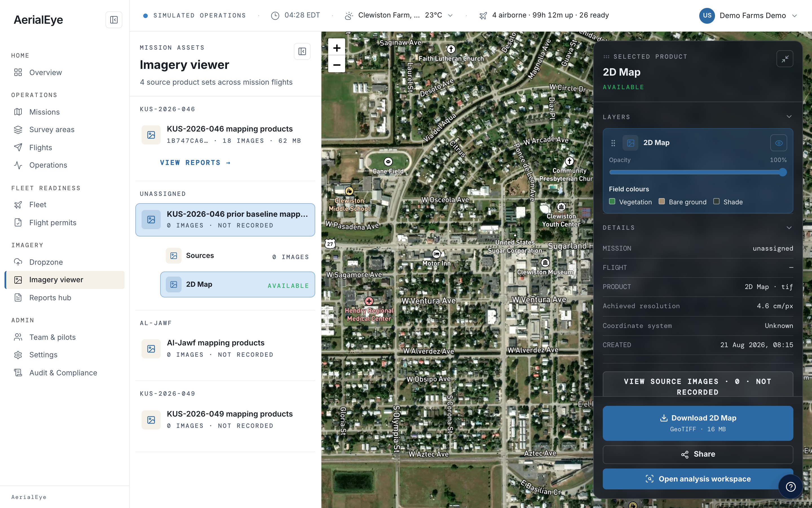Screen dimensions: 812x508
Task: Click the Sources row image icon
Action: coord(173,256)
